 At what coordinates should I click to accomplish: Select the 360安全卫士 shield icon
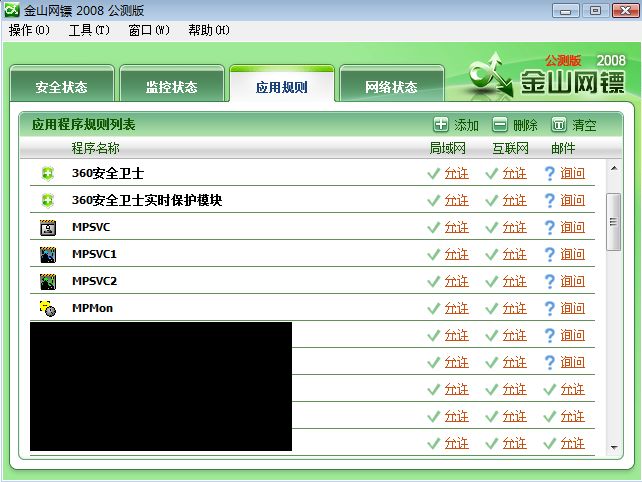pyautogui.click(x=48, y=173)
